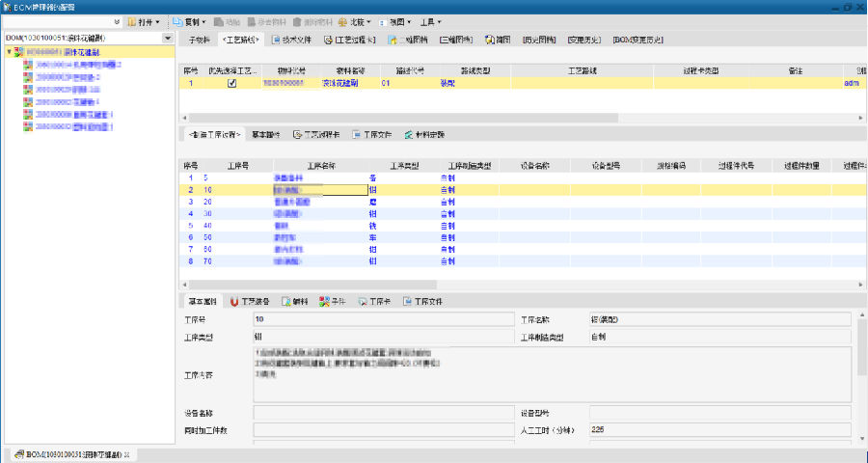This screenshot has height=463, width=868.
Task: Expand the BOM selector dropdown in left panel
Action: (167, 39)
